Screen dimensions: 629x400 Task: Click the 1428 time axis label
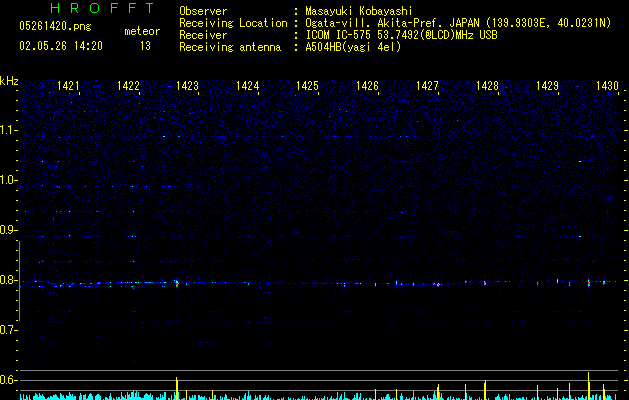(487, 86)
